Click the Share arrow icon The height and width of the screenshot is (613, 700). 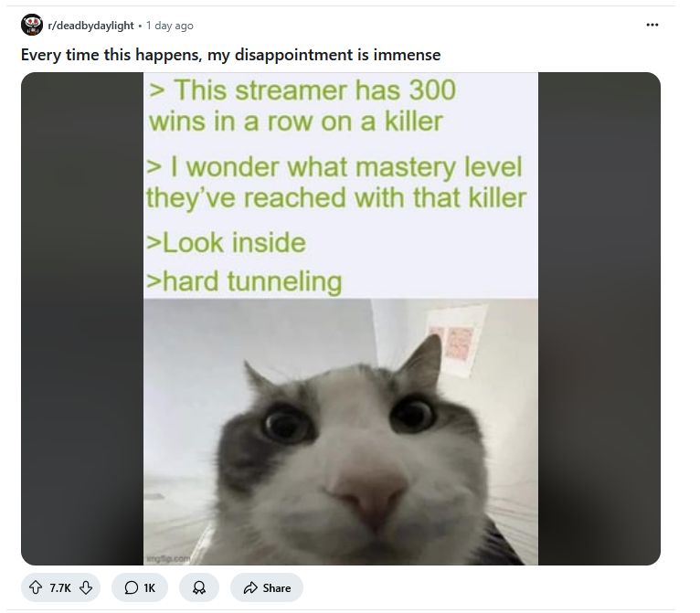[x=250, y=587]
